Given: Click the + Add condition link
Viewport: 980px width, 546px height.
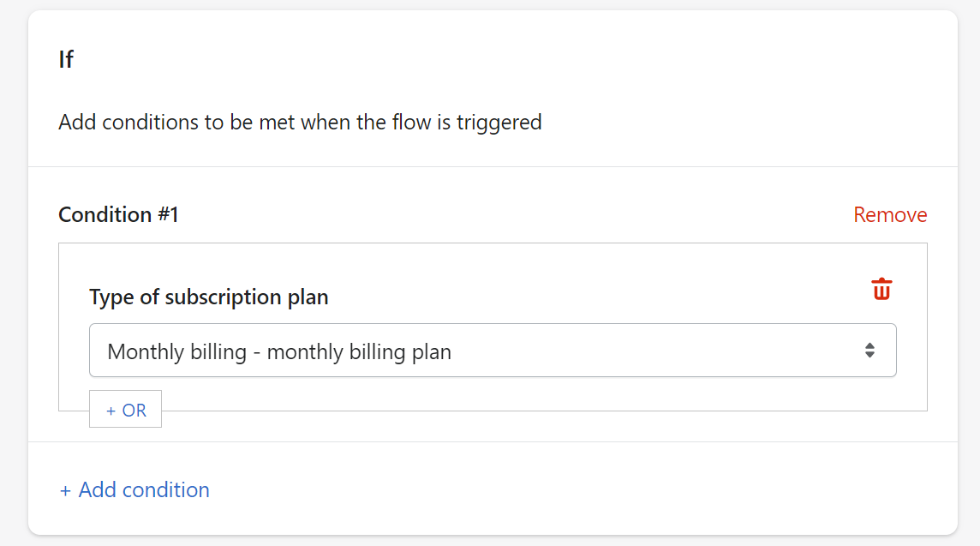Looking at the screenshot, I should point(134,489).
